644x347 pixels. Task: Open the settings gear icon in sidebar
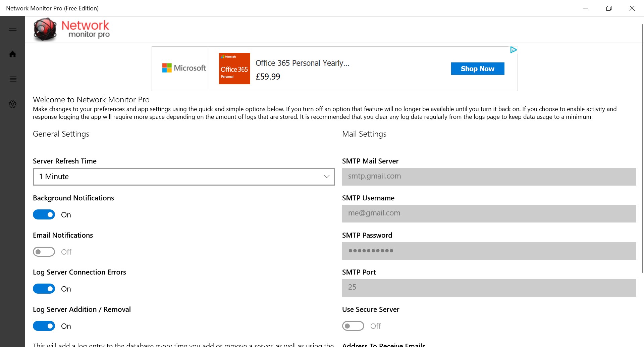point(12,104)
